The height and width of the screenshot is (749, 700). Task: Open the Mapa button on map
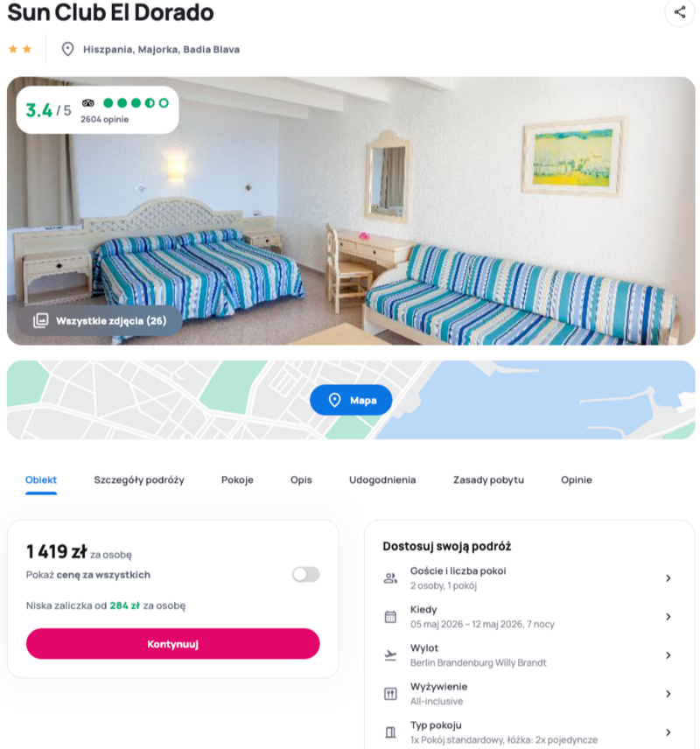[351, 400]
